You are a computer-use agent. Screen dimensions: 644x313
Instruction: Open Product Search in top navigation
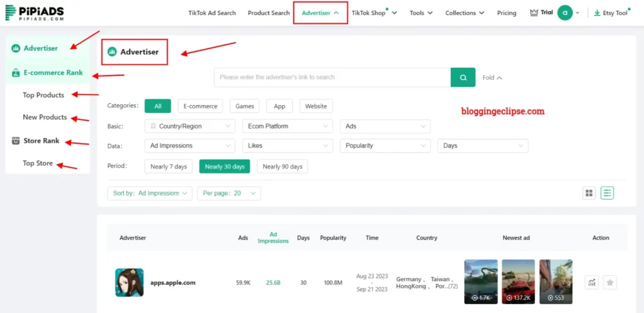pos(269,13)
